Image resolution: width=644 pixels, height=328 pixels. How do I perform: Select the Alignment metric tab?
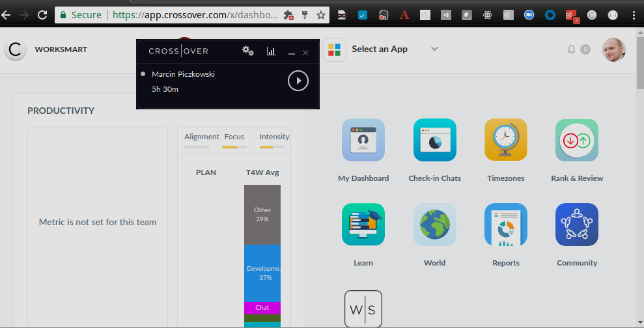coord(201,137)
